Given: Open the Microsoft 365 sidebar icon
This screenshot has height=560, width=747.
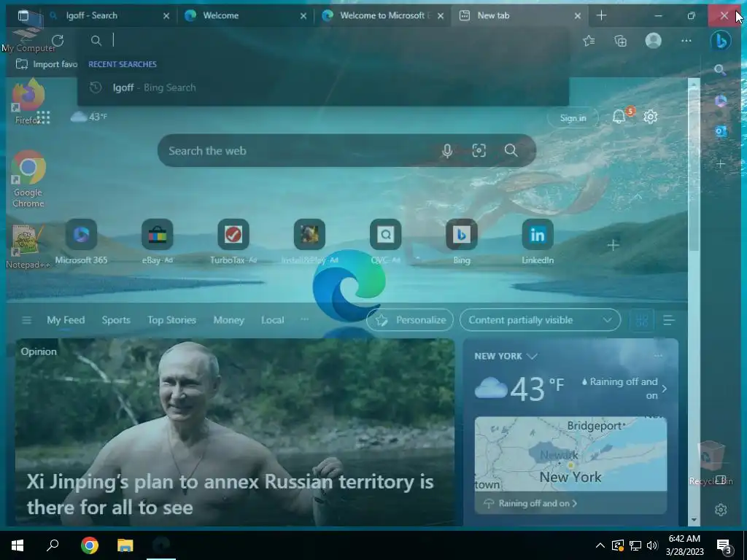Looking at the screenshot, I should [720, 101].
